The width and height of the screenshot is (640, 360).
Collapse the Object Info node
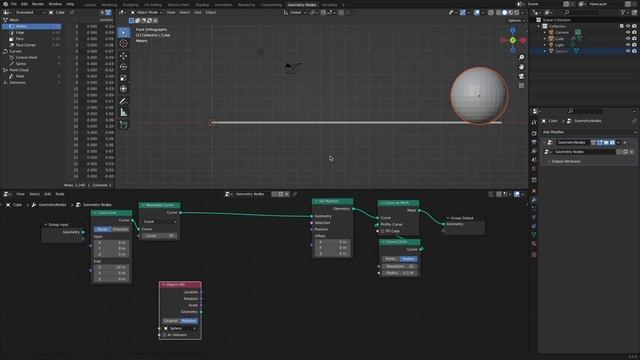pyautogui.click(x=164, y=285)
